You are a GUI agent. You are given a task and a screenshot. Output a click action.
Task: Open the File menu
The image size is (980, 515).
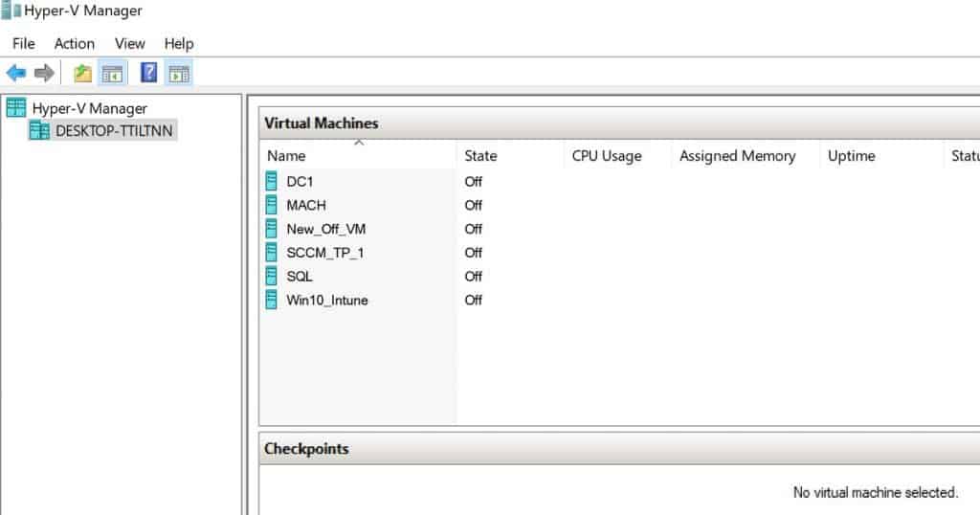coord(23,43)
